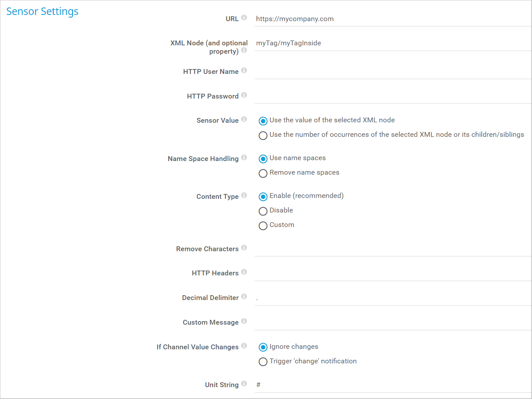Image resolution: width=532 pixels, height=399 pixels.
Task: Click the Unit String info icon
Action: point(244,384)
